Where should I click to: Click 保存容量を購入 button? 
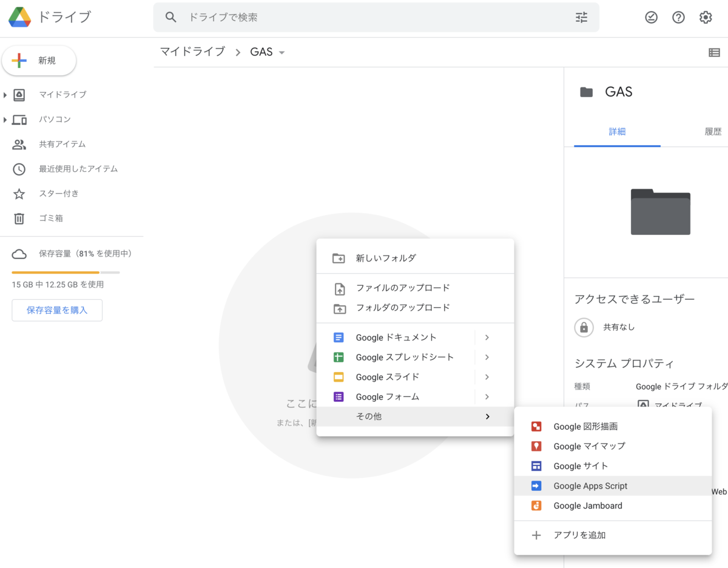tap(57, 310)
